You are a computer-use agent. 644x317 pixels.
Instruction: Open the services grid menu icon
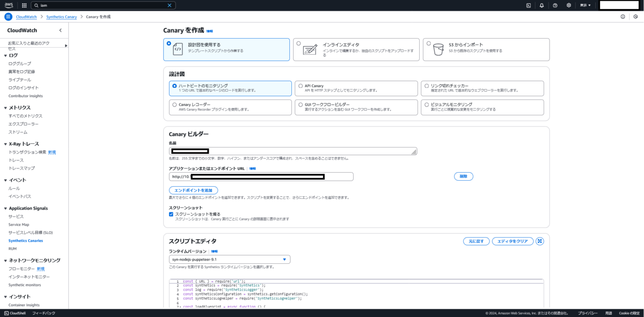tap(24, 5)
